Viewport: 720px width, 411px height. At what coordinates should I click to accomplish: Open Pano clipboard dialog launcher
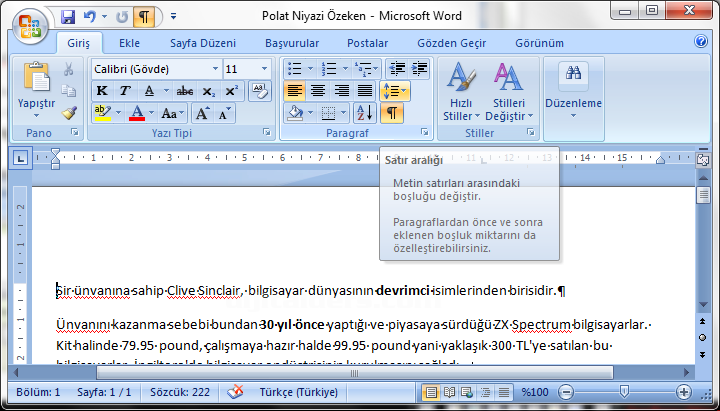pos(75,133)
